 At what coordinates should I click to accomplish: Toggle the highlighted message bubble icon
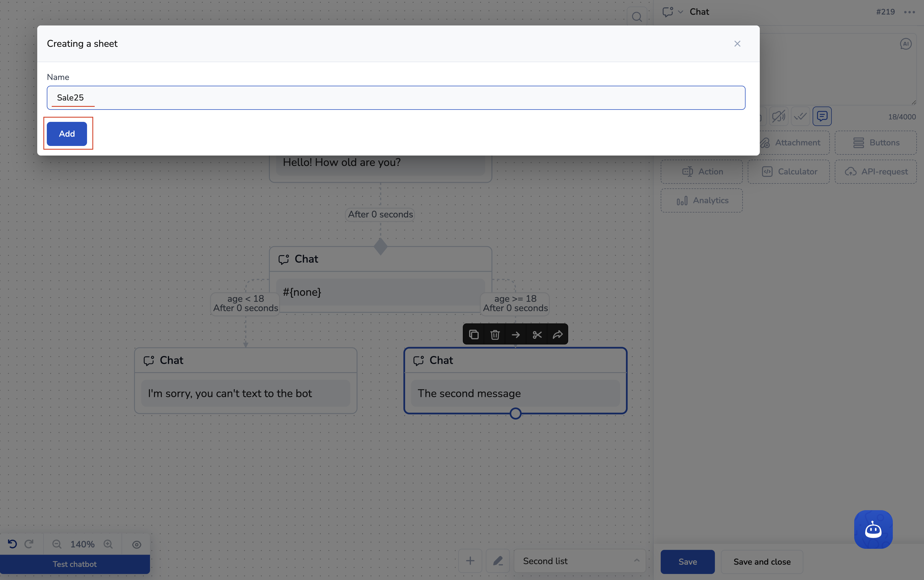tap(822, 116)
